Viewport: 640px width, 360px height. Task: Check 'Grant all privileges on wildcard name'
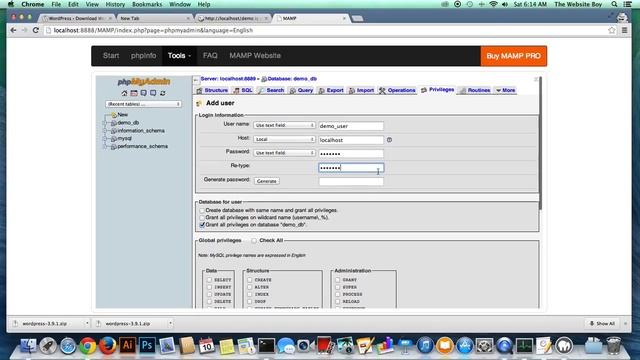point(202,218)
